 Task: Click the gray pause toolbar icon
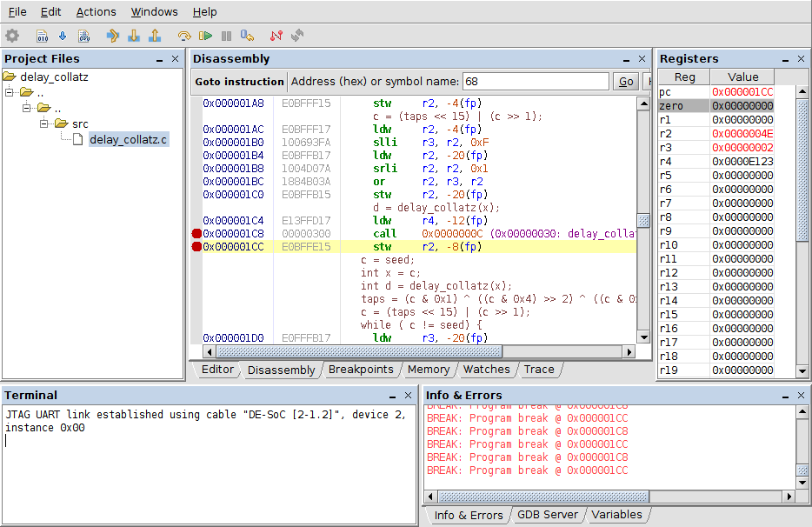coord(226,36)
